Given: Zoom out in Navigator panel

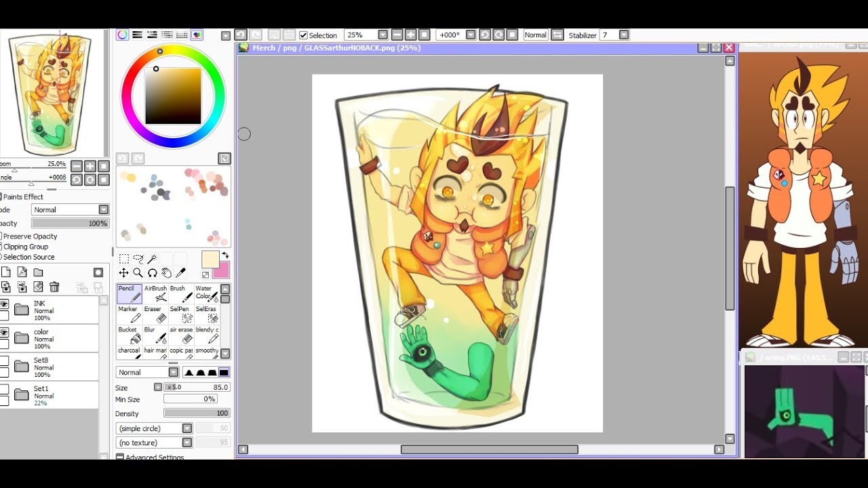Looking at the screenshot, I should 77,166.
